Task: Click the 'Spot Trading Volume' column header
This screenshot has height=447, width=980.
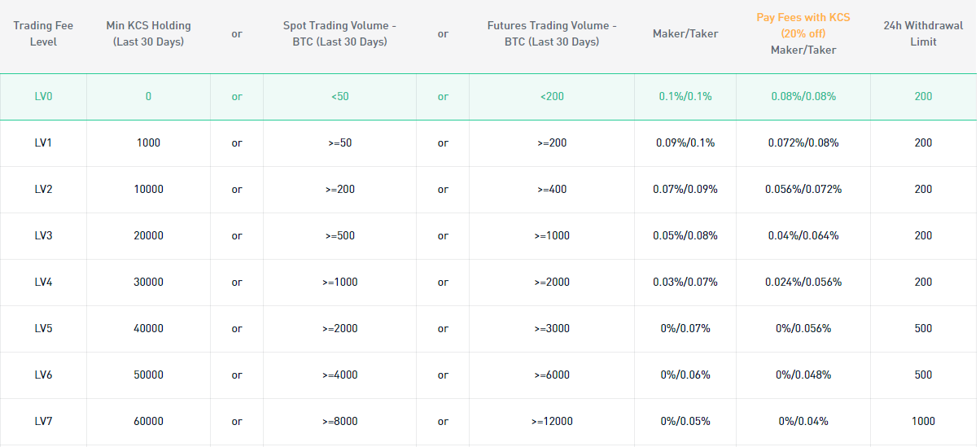Action: coord(339,33)
